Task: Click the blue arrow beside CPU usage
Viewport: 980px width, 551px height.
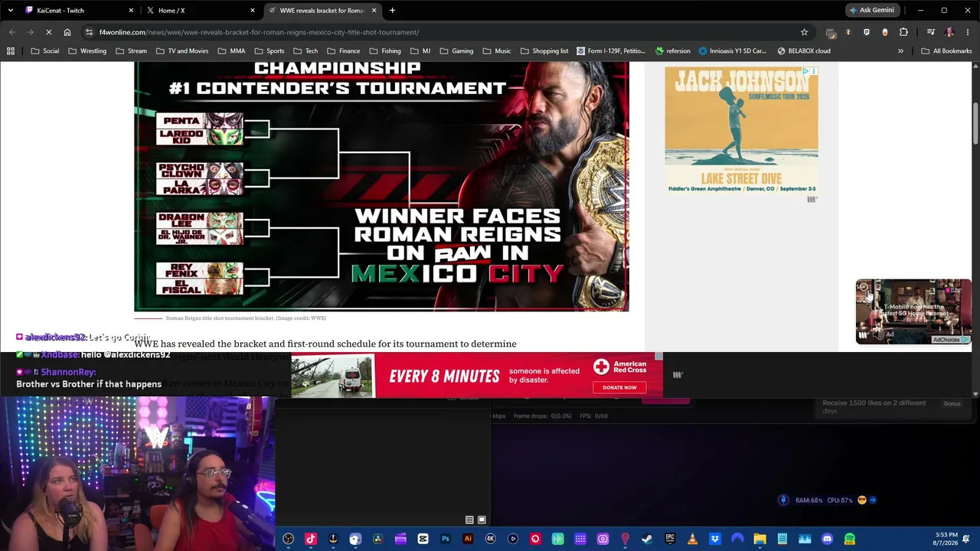Action: coord(872,500)
